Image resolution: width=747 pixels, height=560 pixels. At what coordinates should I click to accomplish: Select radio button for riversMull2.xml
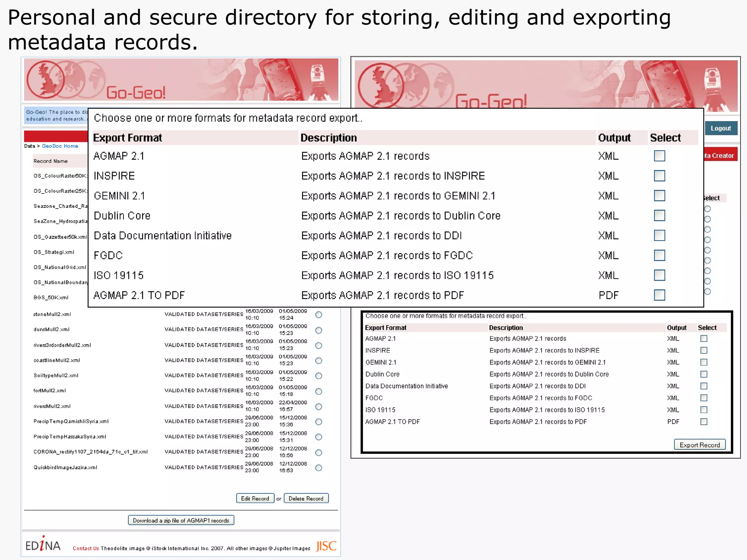[319, 407]
